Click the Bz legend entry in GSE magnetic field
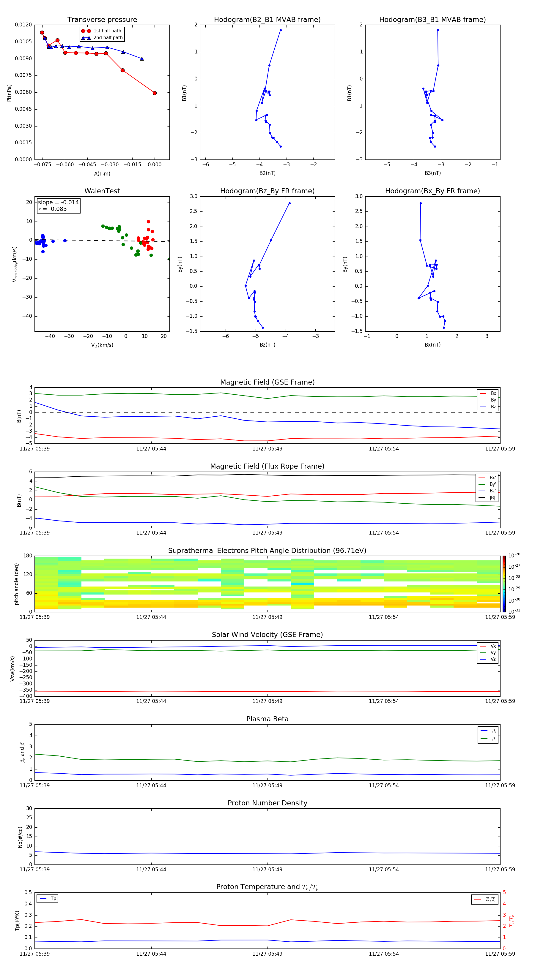This screenshot has height=980, width=535. (488, 407)
